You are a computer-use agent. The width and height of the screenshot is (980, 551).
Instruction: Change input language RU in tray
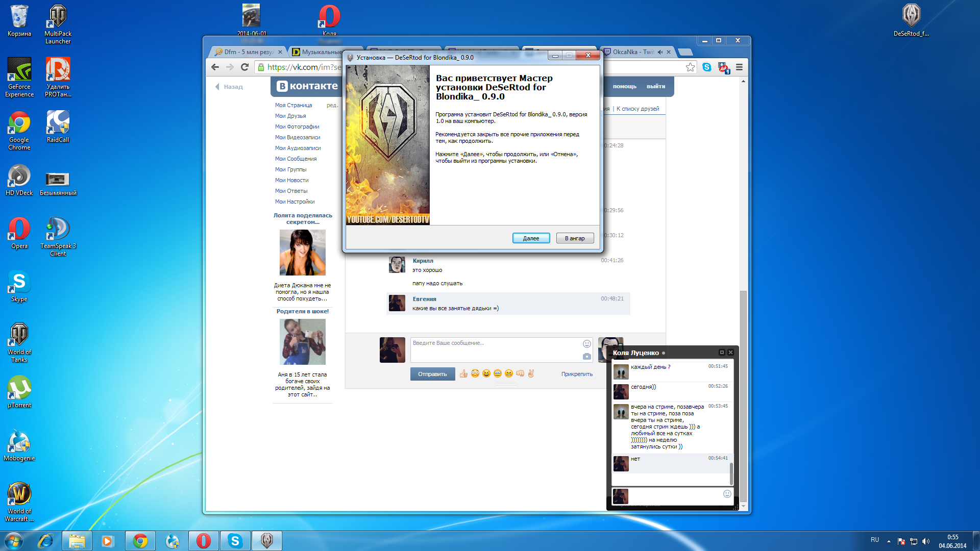(875, 540)
